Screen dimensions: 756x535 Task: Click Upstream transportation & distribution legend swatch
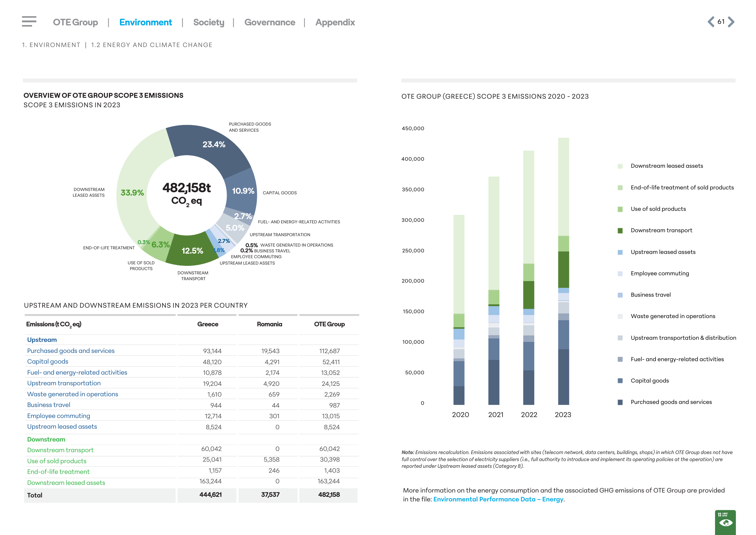tap(620, 338)
